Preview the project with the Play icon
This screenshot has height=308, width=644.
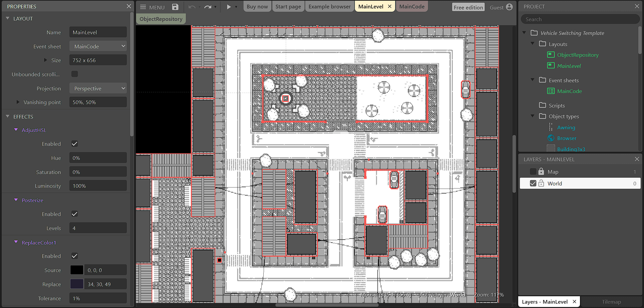[229, 6]
